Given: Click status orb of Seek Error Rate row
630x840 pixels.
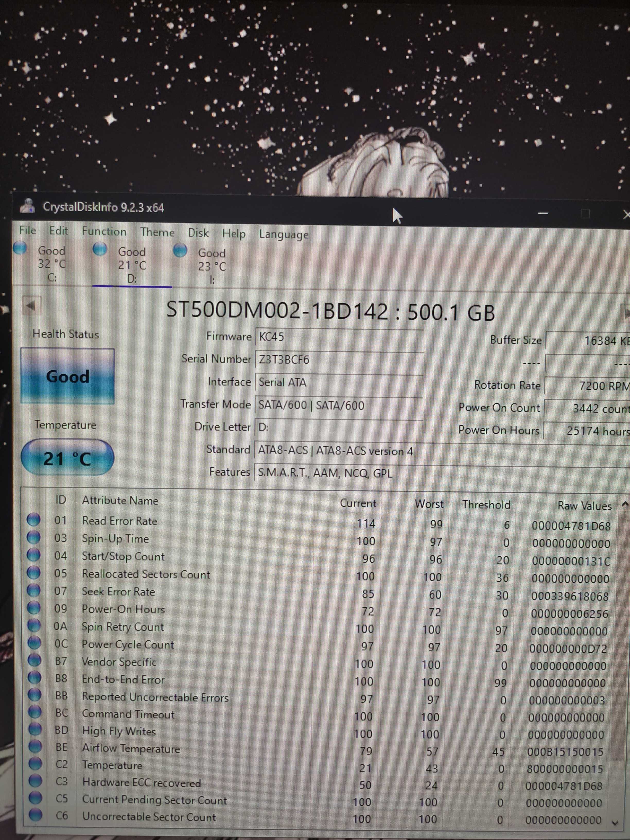Looking at the screenshot, I should (x=34, y=590).
